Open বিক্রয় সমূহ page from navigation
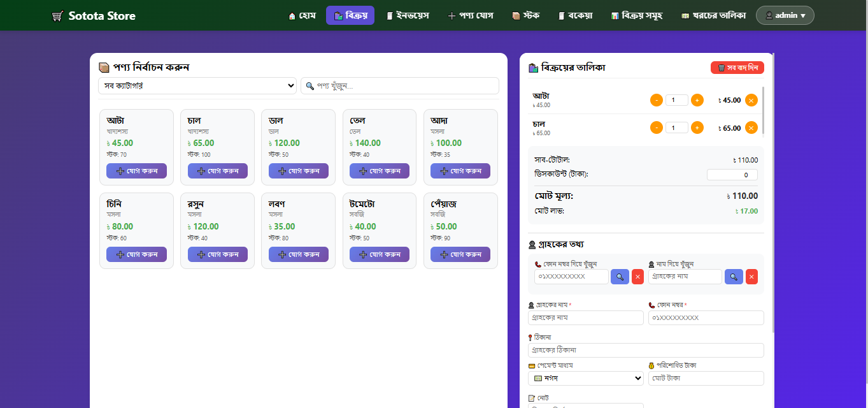This screenshot has height=408, width=868. coord(637,15)
